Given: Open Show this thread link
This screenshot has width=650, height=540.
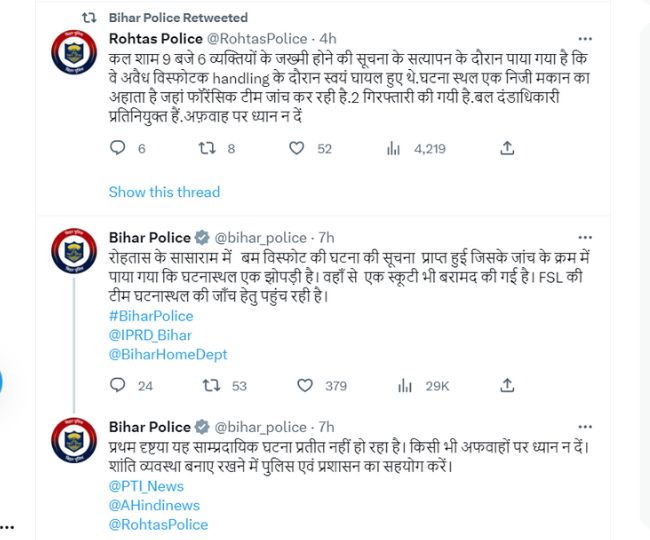Looking at the screenshot, I should [x=164, y=191].
